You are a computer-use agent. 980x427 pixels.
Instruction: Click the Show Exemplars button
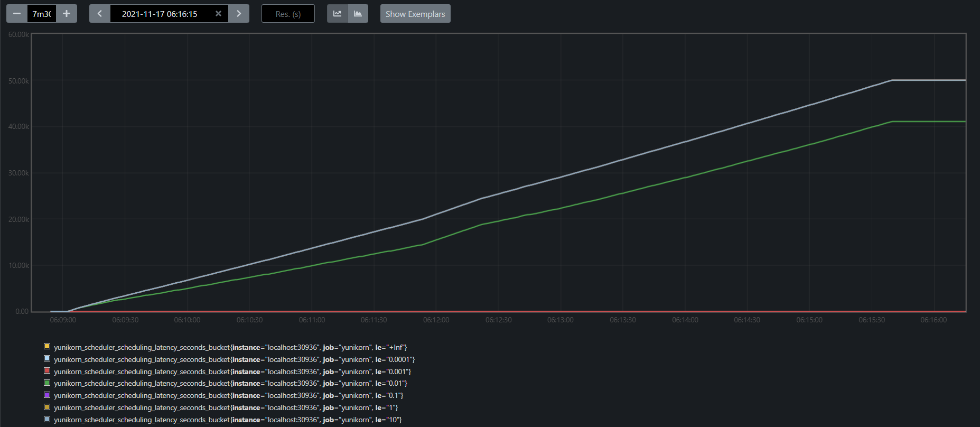coord(415,14)
